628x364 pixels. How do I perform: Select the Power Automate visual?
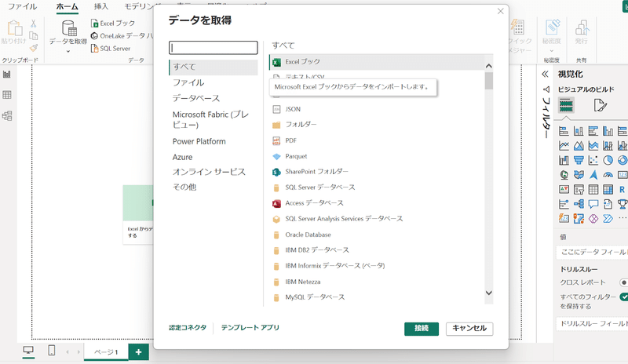(608, 219)
